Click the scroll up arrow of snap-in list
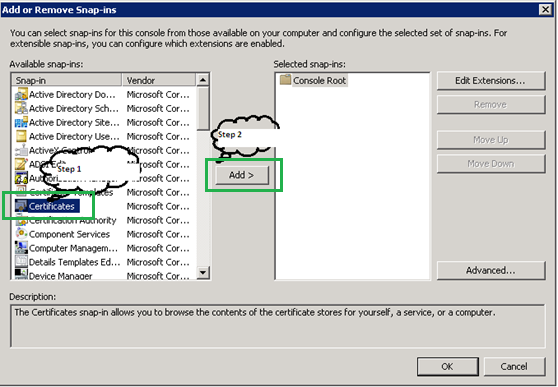The height and width of the screenshot is (387, 558). tap(203, 80)
